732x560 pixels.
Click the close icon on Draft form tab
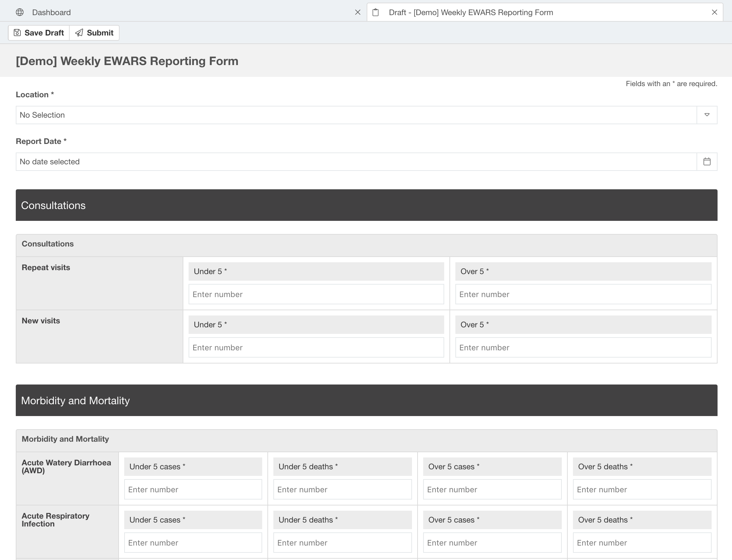coord(714,12)
